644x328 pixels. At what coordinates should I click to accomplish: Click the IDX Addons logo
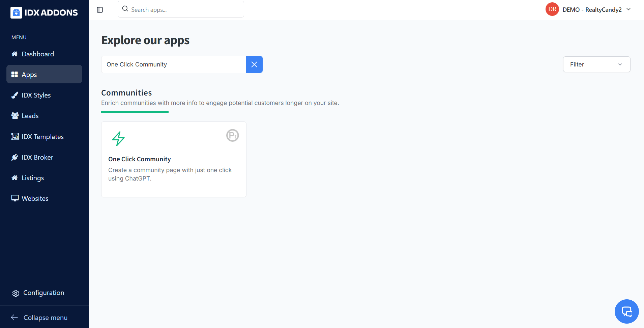tap(44, 12)
